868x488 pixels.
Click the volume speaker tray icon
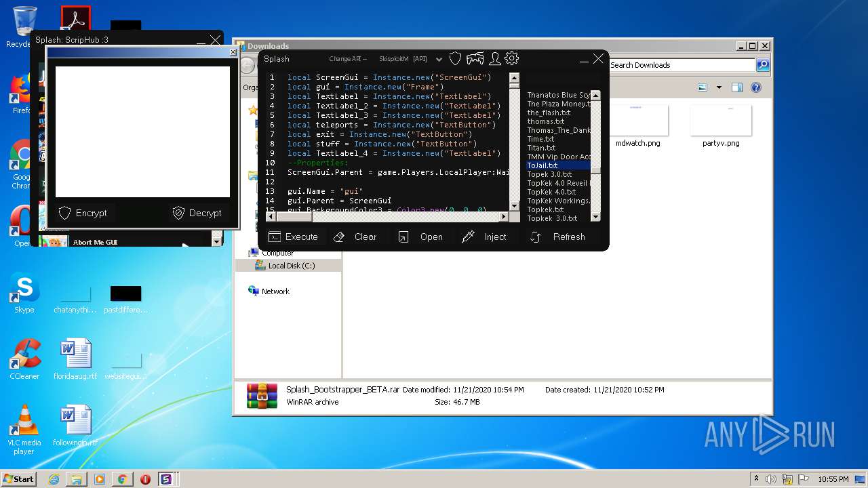pos(772,479)
